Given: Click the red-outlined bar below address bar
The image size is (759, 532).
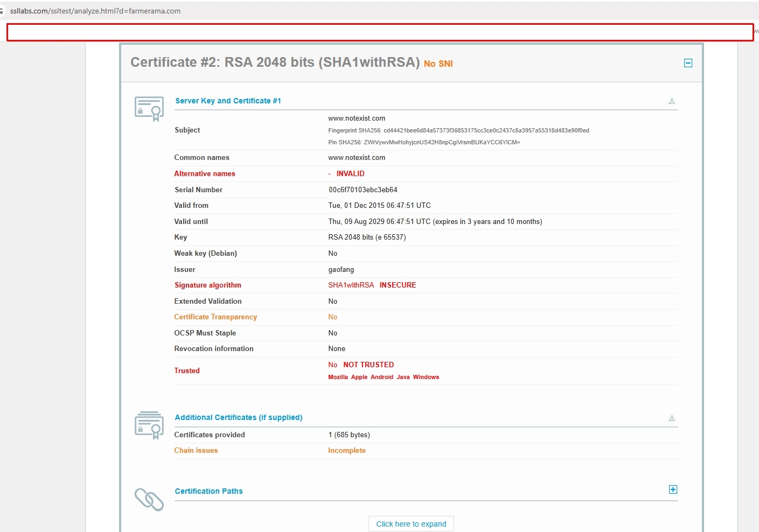Looking at the screenshot, I should tap(380, 32).
